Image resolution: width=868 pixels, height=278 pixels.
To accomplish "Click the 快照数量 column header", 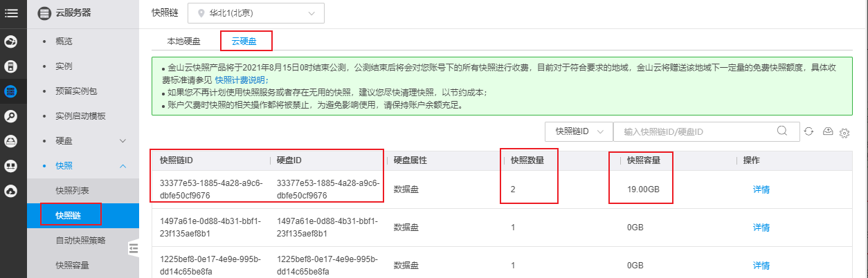I will coord(527,160).
